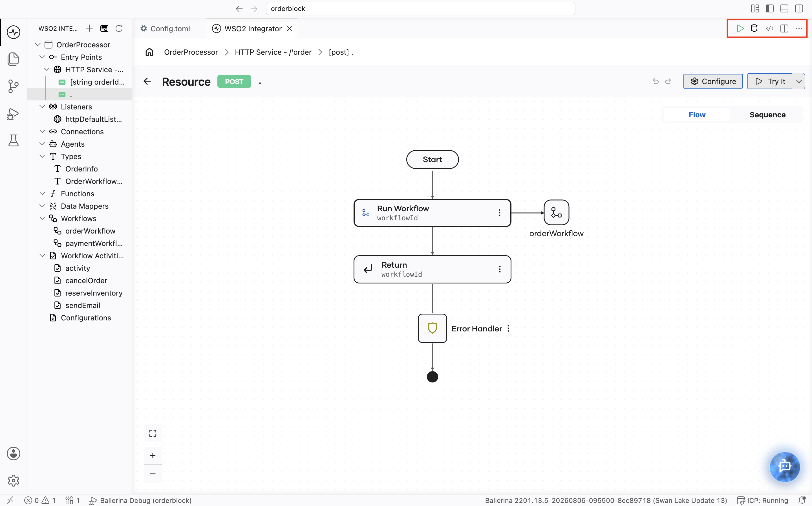Show source code with the angle-brackets icon
Viewport: 812px width, 506px height.
(769, 28)
